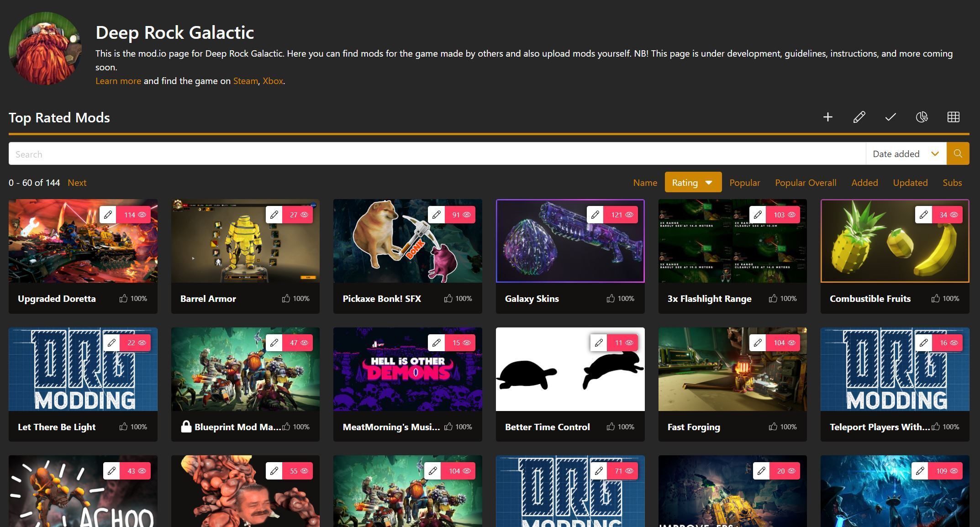Click the orange search magnifier button
Viewport: 980px width, 527px height.
958,154
